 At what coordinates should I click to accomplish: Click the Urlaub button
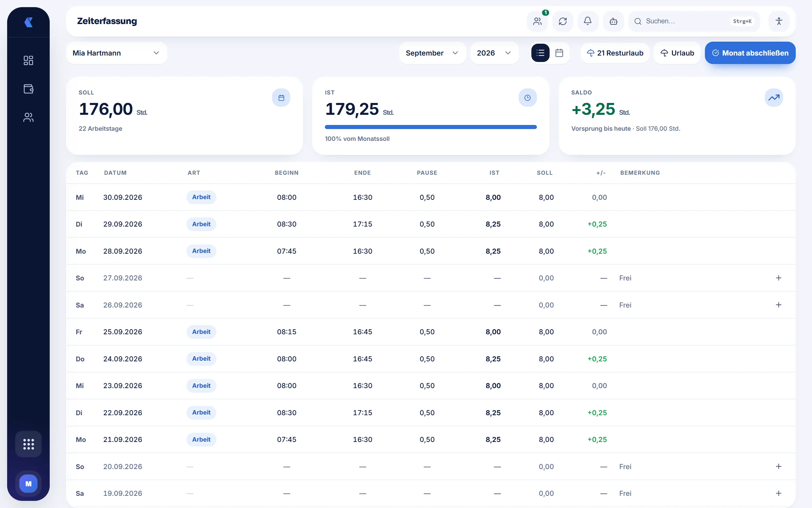[677, 53]
